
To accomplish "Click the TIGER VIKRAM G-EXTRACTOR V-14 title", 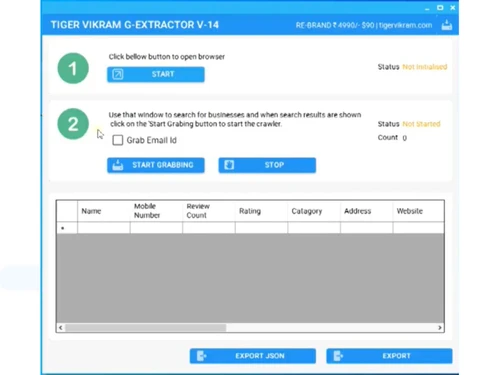I will [135, 25].
